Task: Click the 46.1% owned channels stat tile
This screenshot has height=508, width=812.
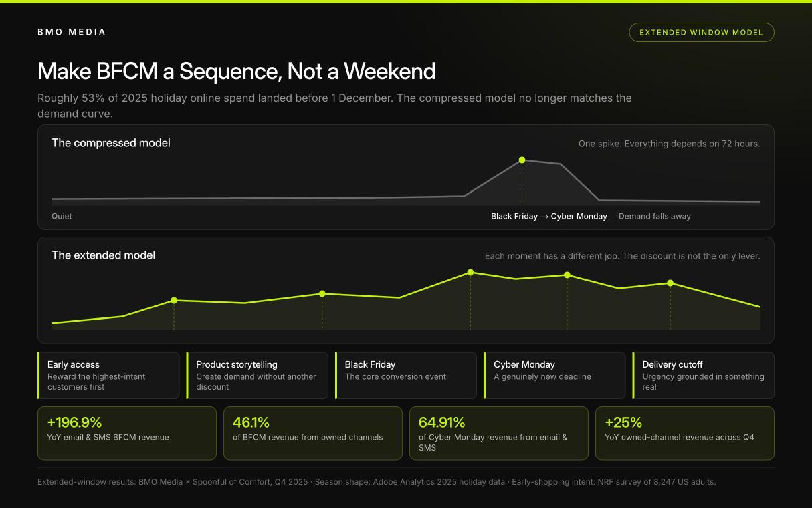Action: [x=313, y=433]
